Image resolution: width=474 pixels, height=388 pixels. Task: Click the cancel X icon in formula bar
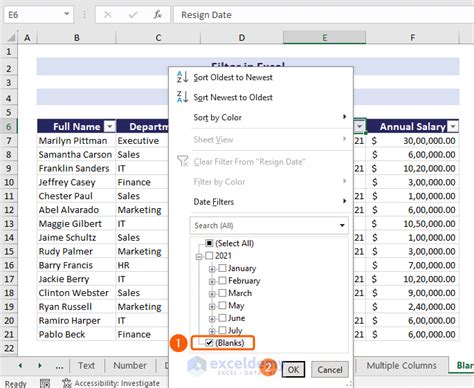pos(108,15)
